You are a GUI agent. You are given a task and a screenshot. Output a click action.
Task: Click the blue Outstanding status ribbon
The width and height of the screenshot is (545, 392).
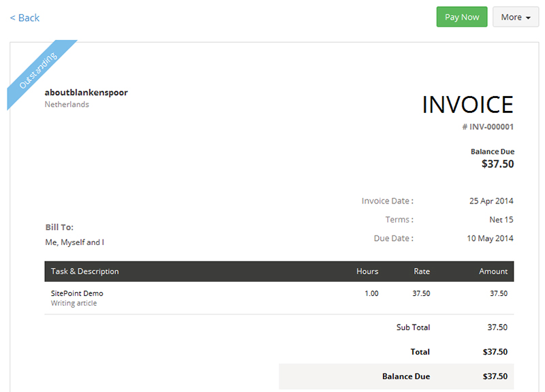point(39,71)
